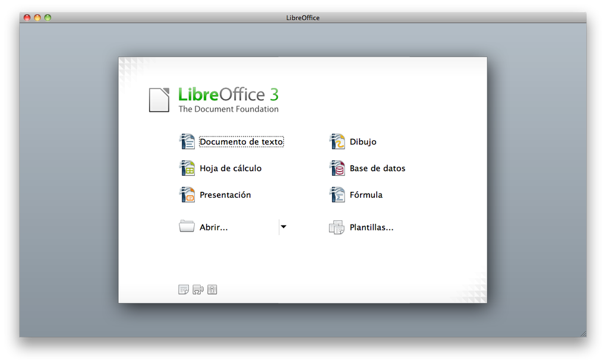The image size is (606, 364).
Task: Open the puzzle-piece extensions icon
Action: click(x=198, y=289)
